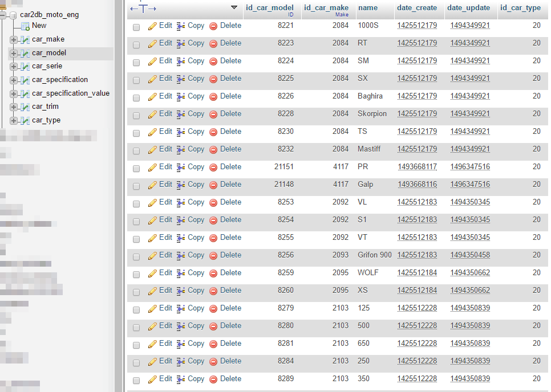Click the date_create value for the 1000S row
Image resolution: width=551 pixels, height=392 pixels.
click(417, 25)
